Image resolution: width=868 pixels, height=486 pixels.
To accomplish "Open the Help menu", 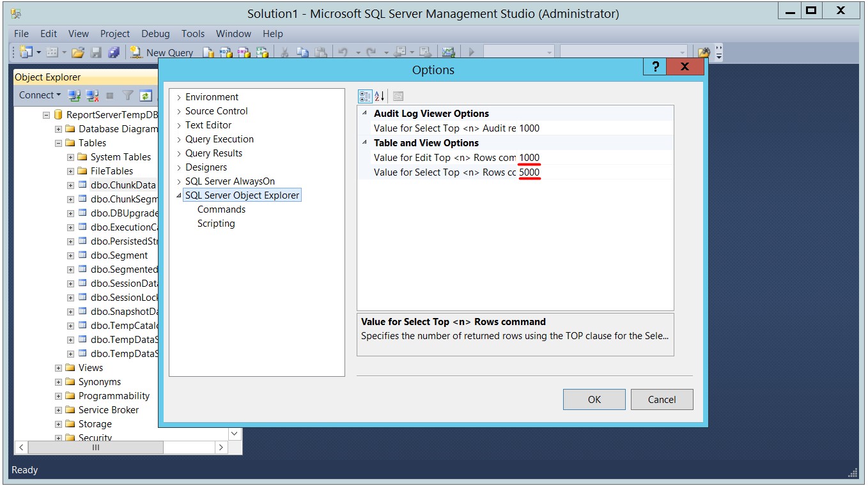I will click(273, 33).
